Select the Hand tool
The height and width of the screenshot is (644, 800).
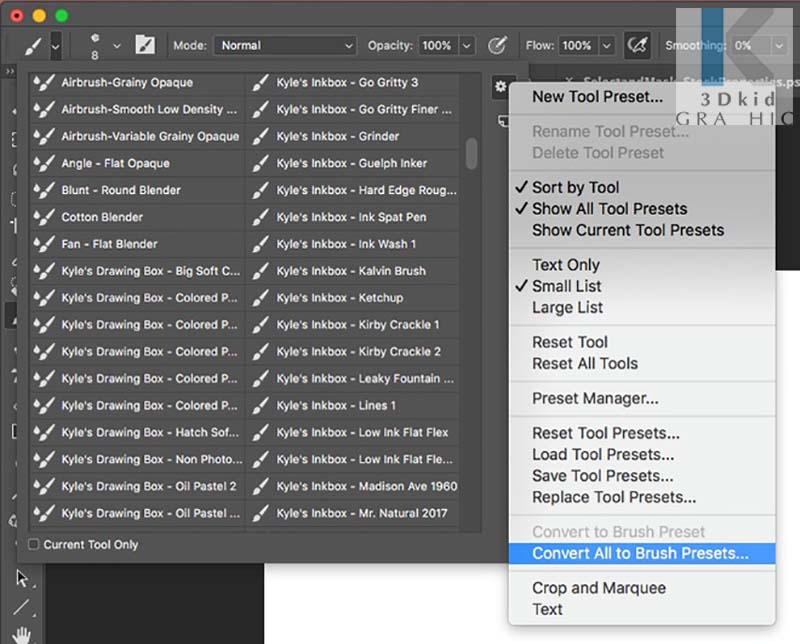pos(21,635)
